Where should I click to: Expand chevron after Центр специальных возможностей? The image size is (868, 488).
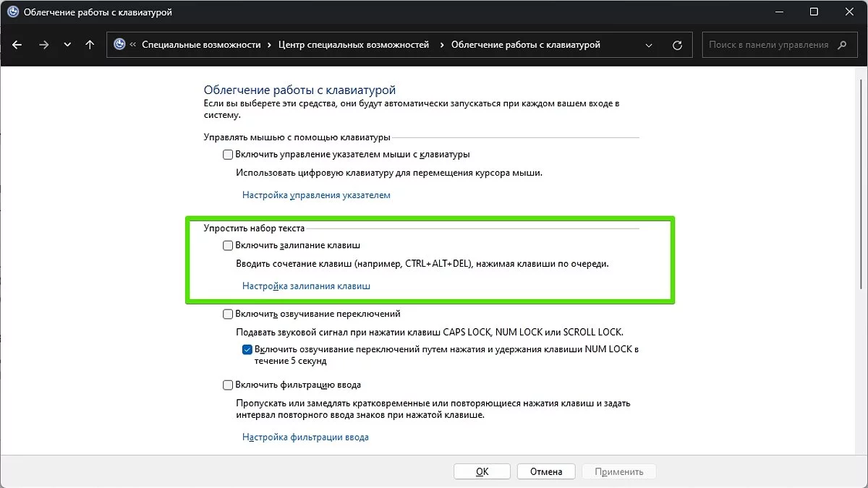point(440,45)
